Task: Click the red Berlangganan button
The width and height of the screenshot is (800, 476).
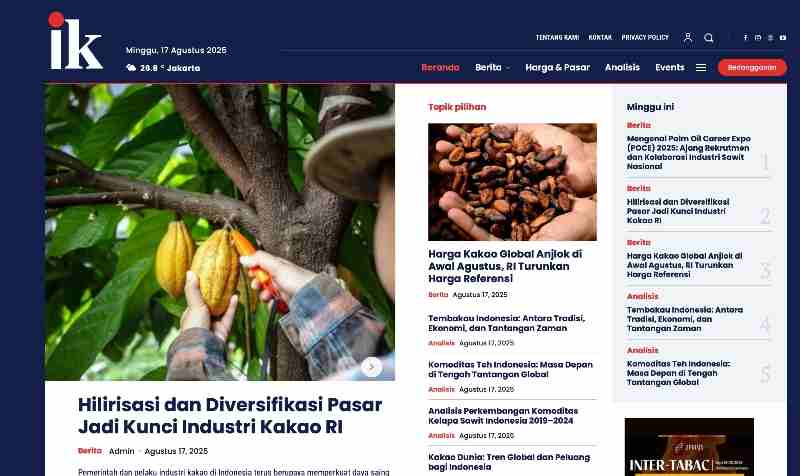Action: point(752,67)
